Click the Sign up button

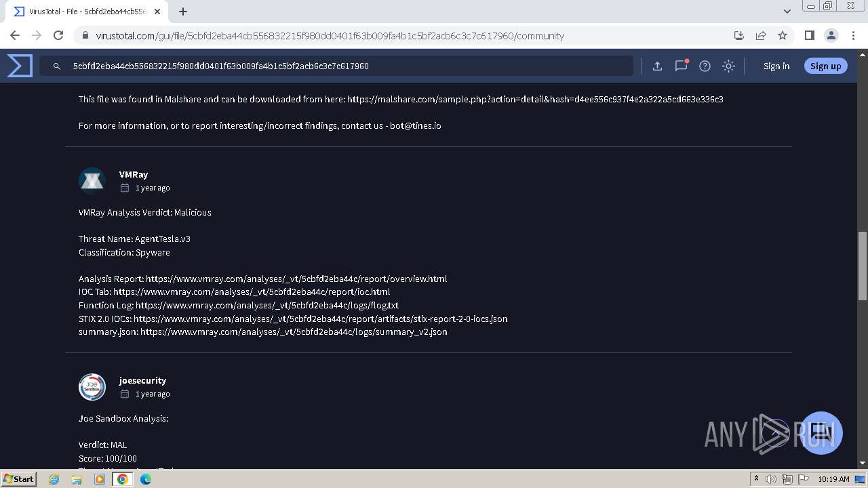825,66
